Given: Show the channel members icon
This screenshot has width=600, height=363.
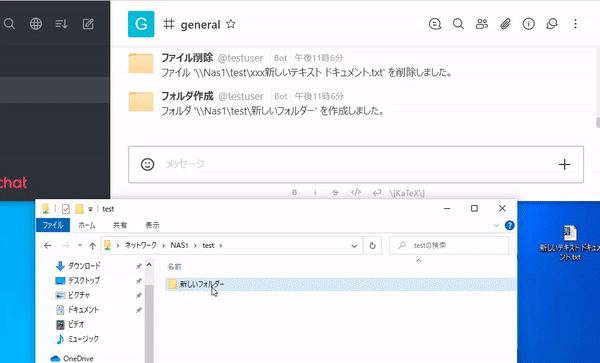Looking at the screenshot, I should pos(482,24).
